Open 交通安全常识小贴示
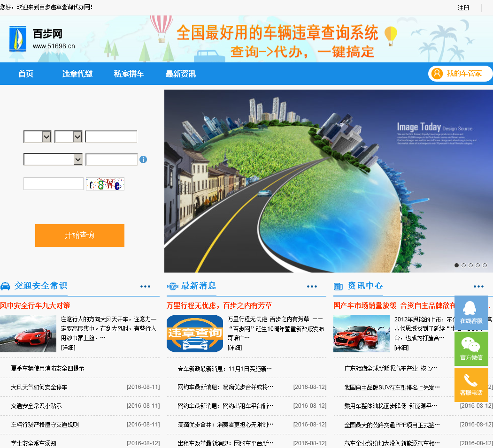The width and height of the screenshot is (493, 448). 36,406
